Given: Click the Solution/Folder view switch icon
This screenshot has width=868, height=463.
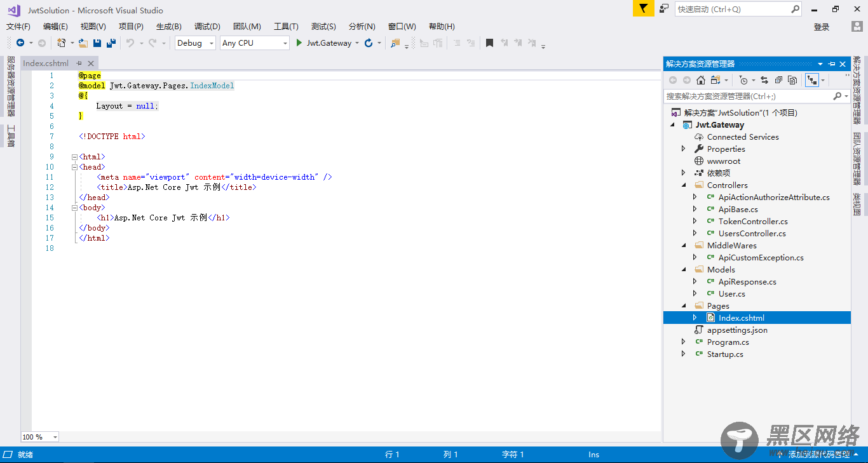Looking at the screenshot, I should [x=716, y=80].
